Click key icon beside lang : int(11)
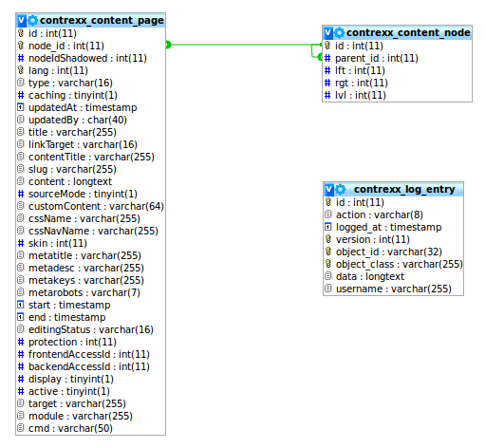Screen dimensions: 486x448 21,70
